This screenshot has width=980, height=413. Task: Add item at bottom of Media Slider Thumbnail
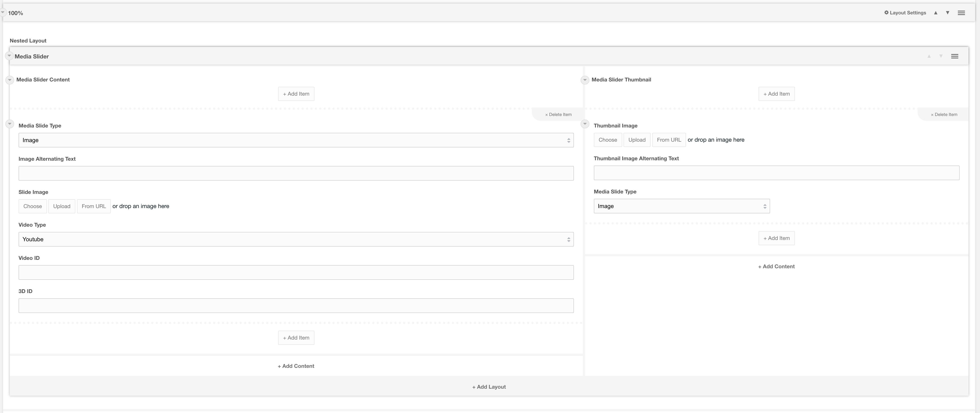[x=777, y=238]
